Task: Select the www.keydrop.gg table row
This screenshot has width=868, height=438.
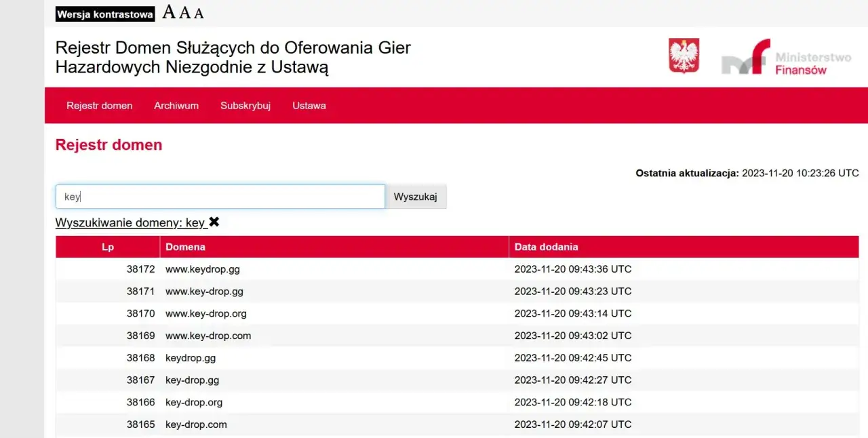Action: tap(203, 269)
